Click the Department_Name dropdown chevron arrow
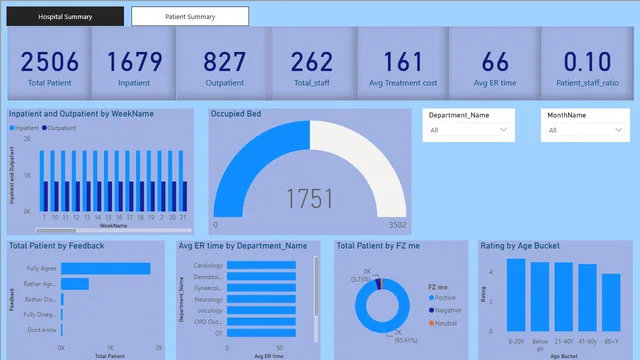Viewport: 640px width, 360px height. pyautogui.click(x=503, y=130)
